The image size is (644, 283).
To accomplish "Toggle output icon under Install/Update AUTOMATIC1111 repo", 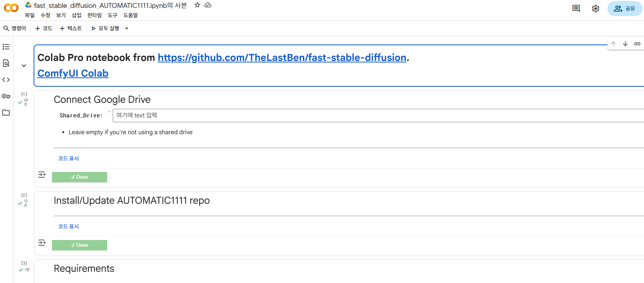I will click(42, 243).
